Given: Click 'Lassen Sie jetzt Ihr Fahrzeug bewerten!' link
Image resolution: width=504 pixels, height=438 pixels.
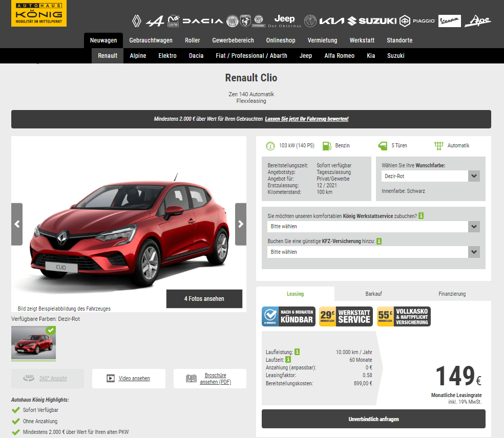Looking at the screenshot, I should [307, 119].
